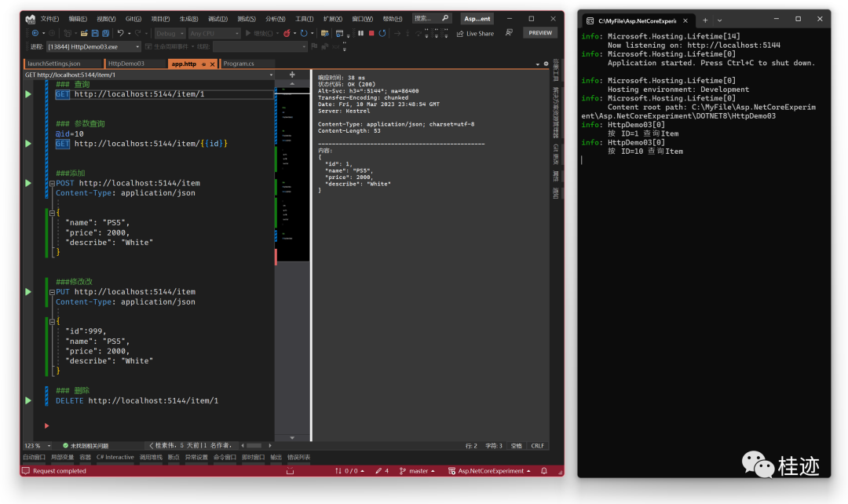This screenshot has width=848, height=504.
Task: Open the C# Interactive panel tab
Action: [115, 458]
